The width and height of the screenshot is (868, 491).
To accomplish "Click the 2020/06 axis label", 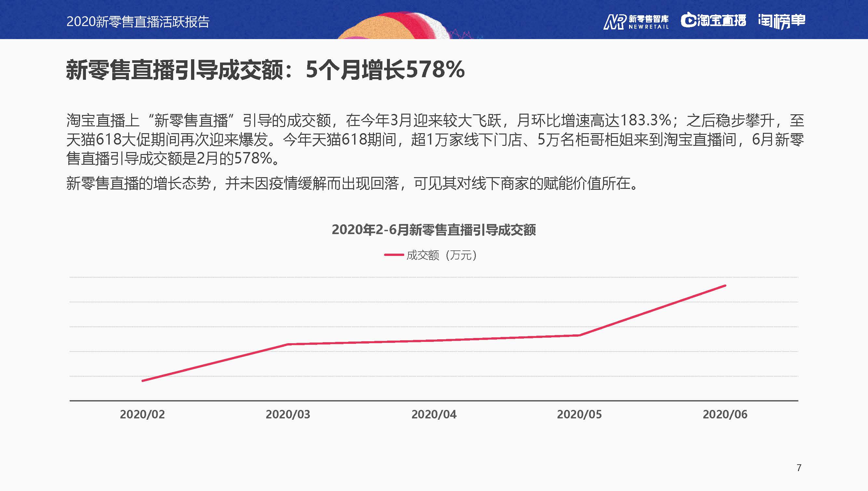I will coord(725,414).
